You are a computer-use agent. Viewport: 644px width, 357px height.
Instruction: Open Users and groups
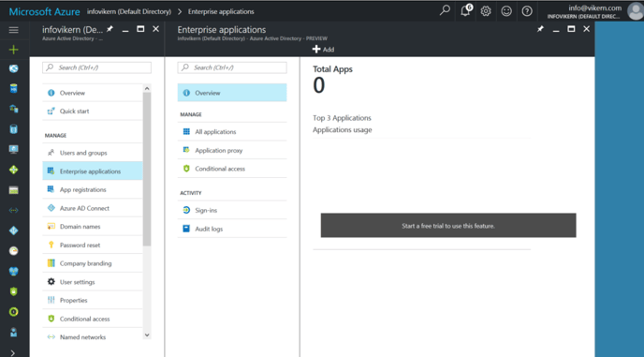(x=93, y=153)
